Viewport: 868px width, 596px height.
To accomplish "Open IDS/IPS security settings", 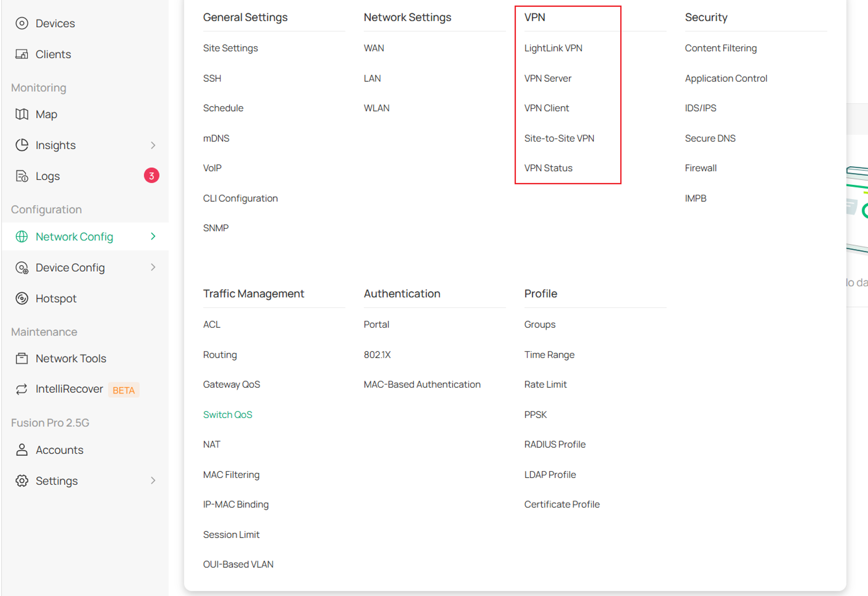I will pos(700,108).
